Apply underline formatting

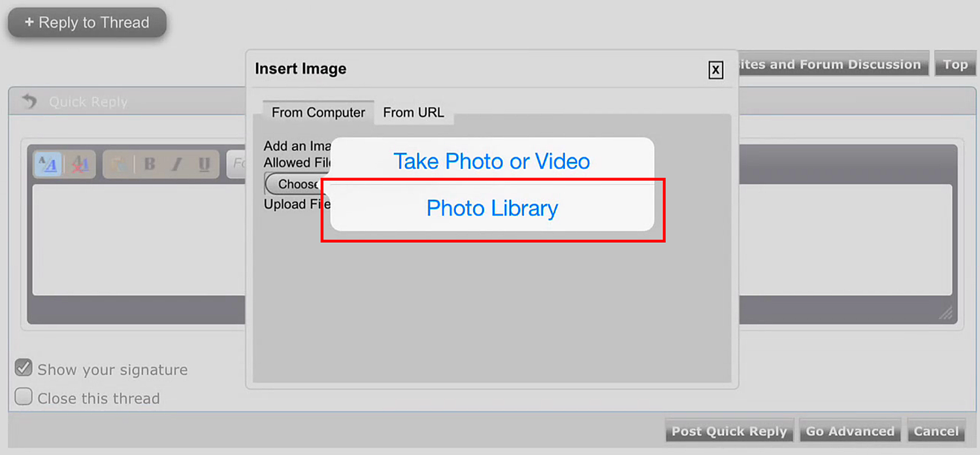(x=204, y=164)
